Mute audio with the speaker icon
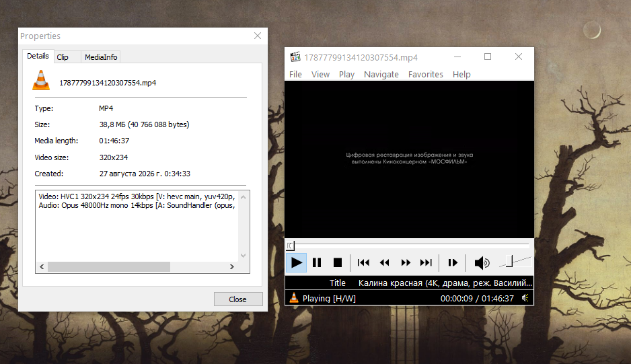Image resolution: width=631 pixels, height=364 pixels. 482,263
